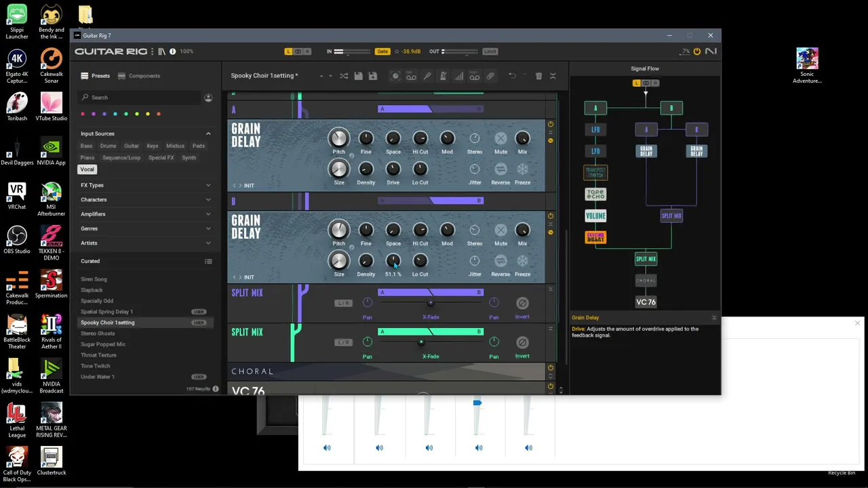Expand the Artists section

pyautogui.click(x=208, y=243)
